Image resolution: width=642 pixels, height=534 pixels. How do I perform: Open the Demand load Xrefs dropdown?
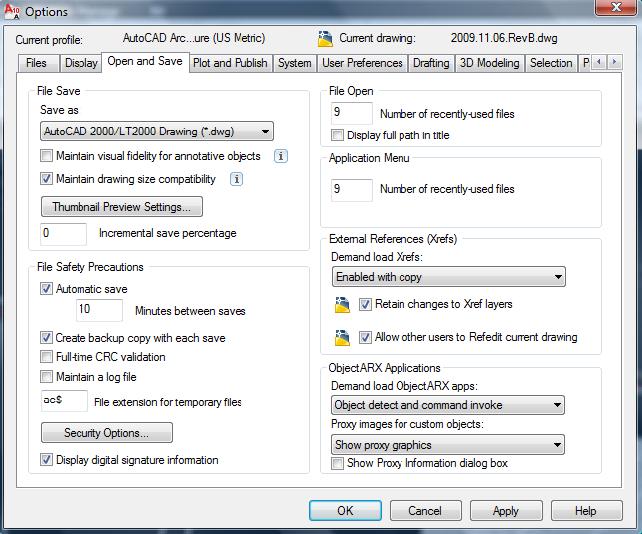449,277
